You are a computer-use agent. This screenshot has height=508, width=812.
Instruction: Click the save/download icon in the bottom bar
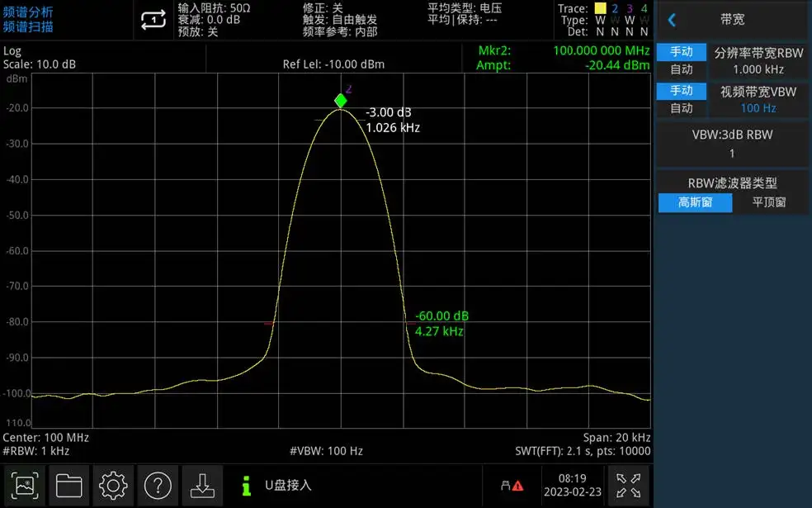click(202, 486)
